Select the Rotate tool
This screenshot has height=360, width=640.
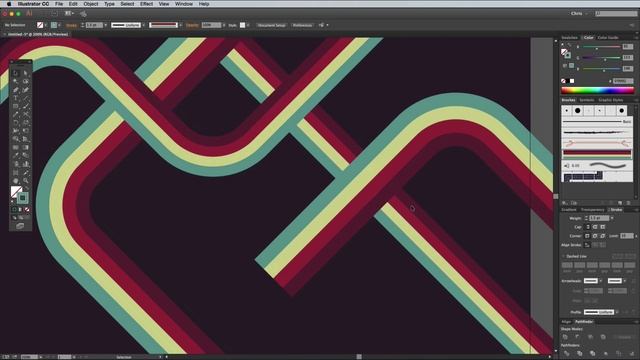(x=15, y=122)
